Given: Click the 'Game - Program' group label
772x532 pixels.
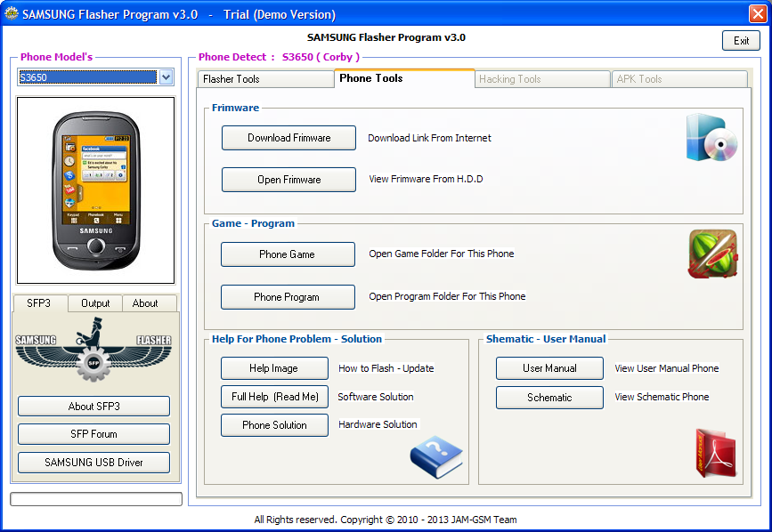Looking at the screenshot, I should pos(253,223).
